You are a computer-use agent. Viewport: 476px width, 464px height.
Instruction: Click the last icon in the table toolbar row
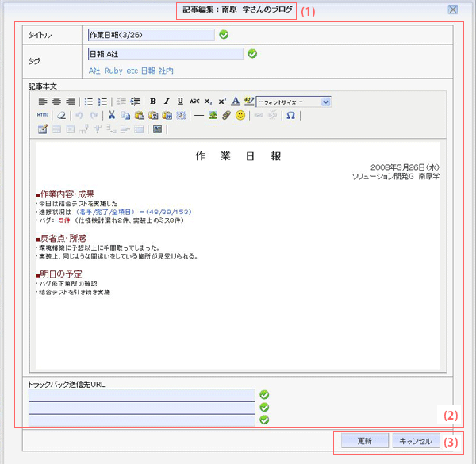point(158,129)
